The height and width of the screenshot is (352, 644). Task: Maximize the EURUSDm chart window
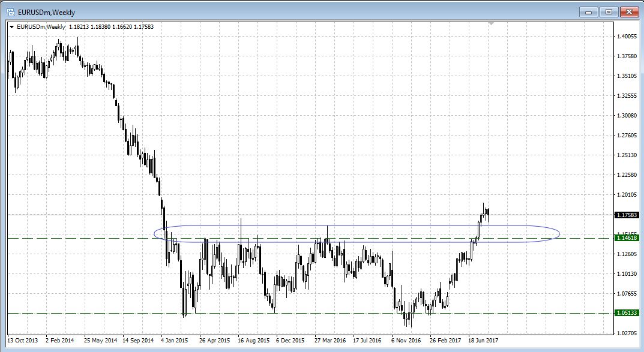[609, 11]
